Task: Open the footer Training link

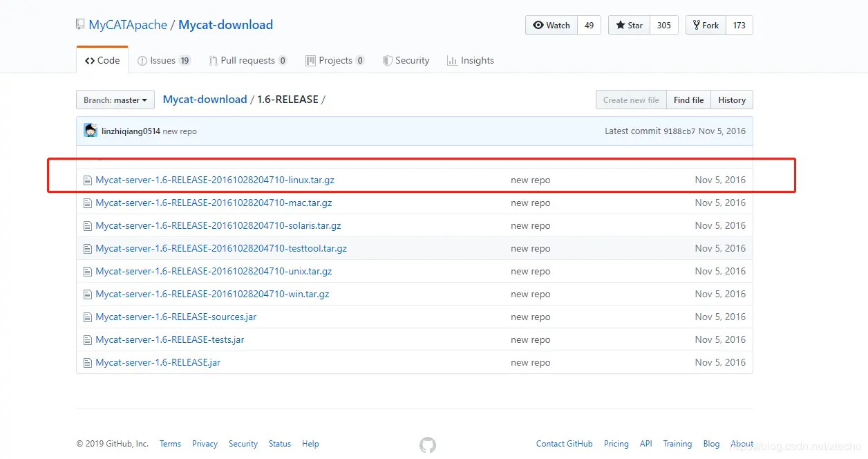Action: pos(677,444)
